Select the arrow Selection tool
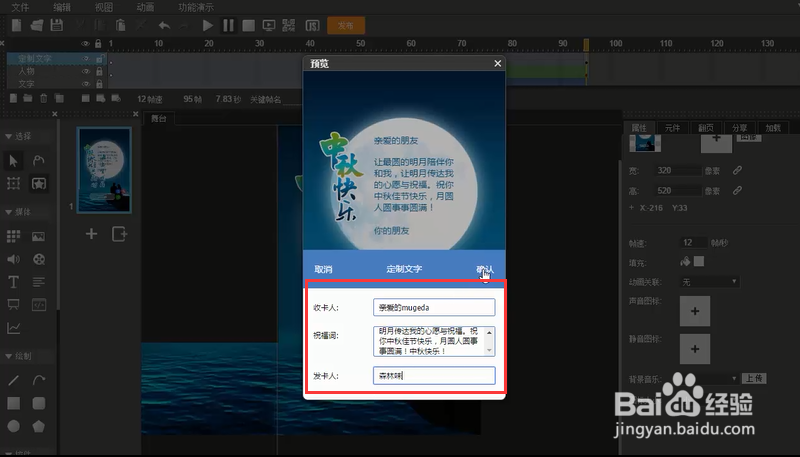The height and width of the screenshot is (457, 800). [13, 161]
